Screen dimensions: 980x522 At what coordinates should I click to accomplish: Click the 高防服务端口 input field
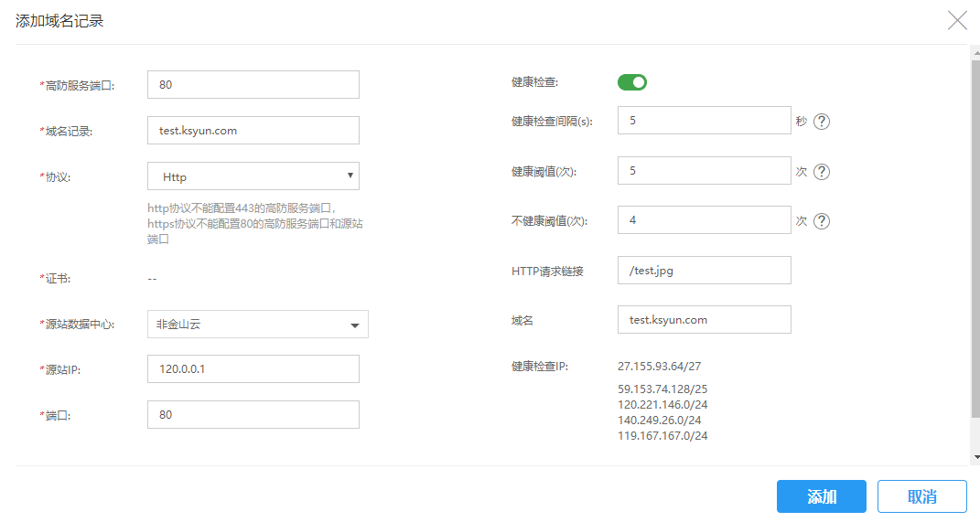click(x=253, y=85)
